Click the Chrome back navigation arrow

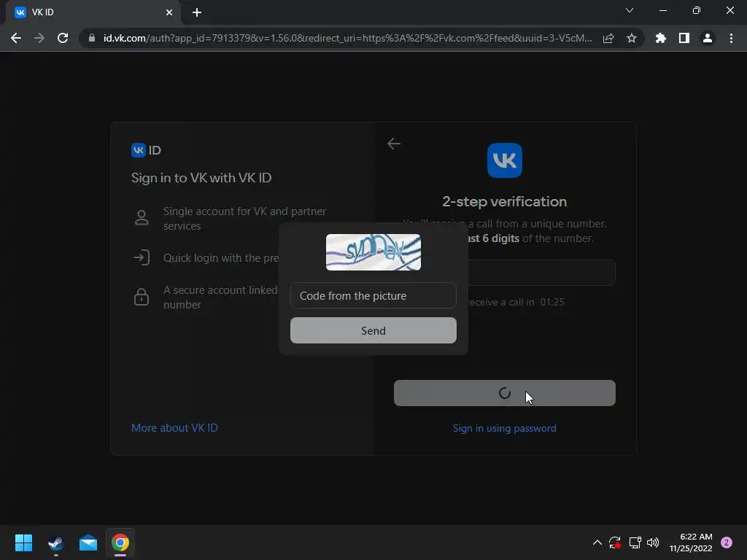(x=16, y=38)
